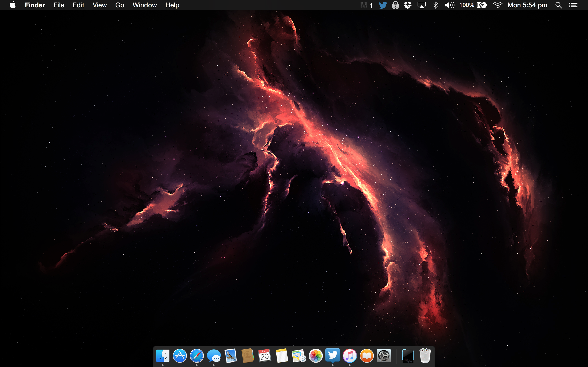Image resolution: width=588 pixels, height=367 pixels.
Task: Open the View menu
Action: pyautogui.click(x=99, y=5)
